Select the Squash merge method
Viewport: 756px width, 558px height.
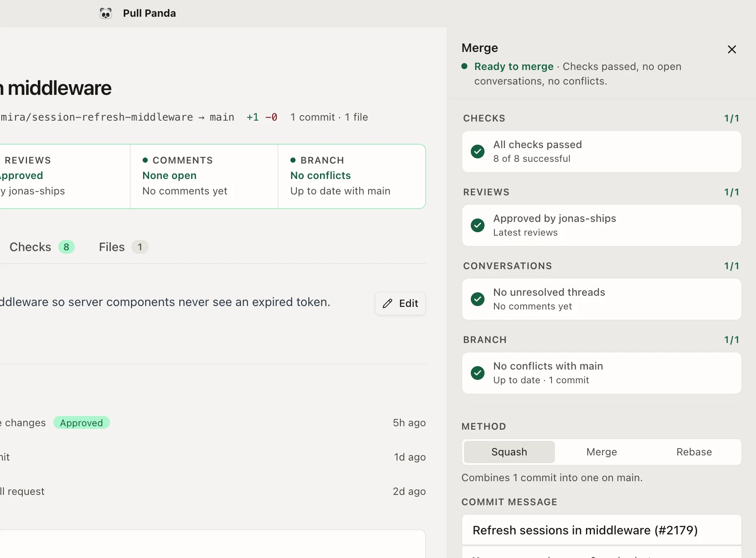coord(509,452)
